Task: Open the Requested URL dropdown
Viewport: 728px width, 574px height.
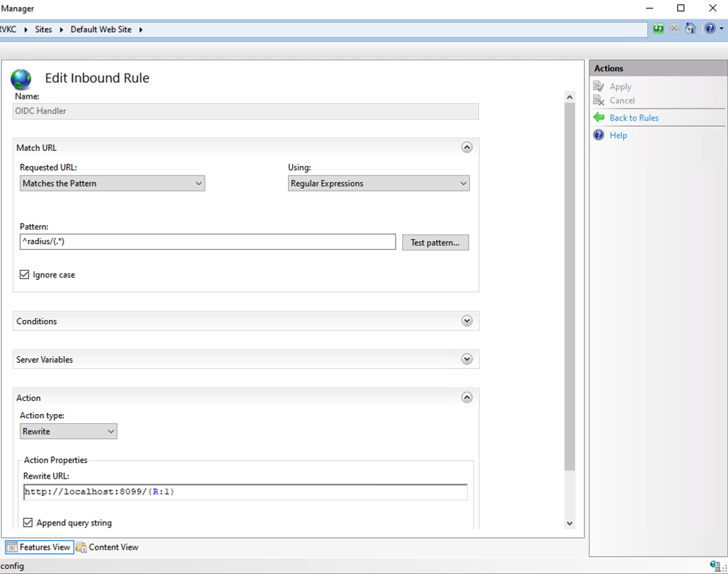Action: [x=112, y=183]
